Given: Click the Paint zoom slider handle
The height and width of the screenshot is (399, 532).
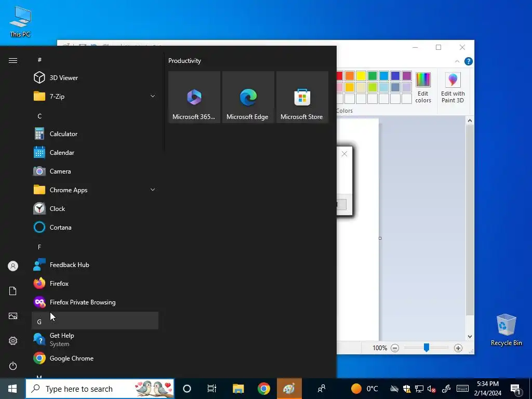Looking at the screenshot, I should click(x=427, y=348).
